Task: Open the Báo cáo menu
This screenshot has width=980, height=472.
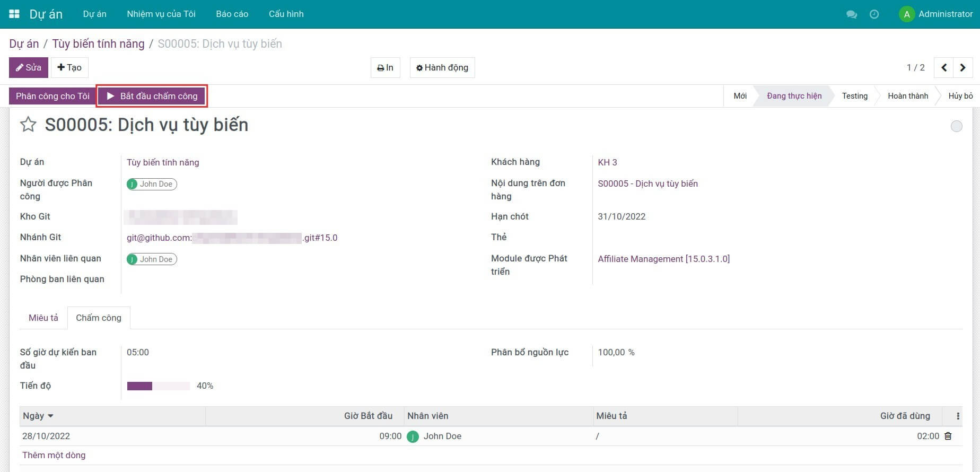Action: click(x=232, y=14)
